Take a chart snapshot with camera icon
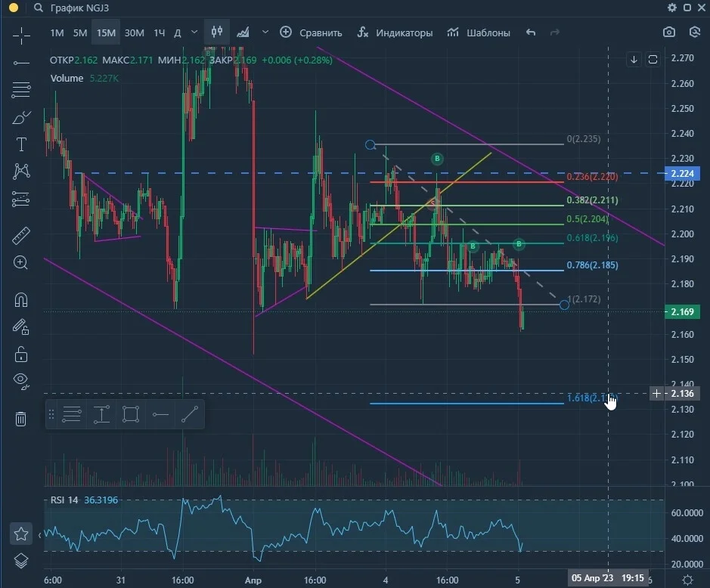Screen dimensions: 710x588 (669, 32)
